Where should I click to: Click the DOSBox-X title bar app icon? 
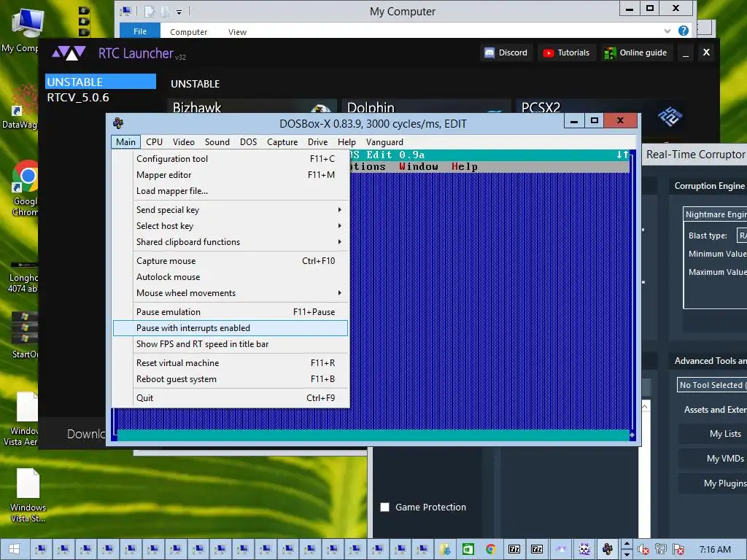118,123
